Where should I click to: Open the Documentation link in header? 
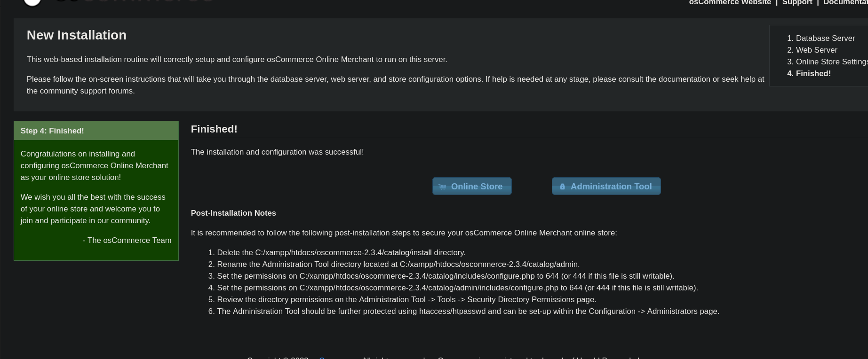pyautogui.click(x=845, y=2)
